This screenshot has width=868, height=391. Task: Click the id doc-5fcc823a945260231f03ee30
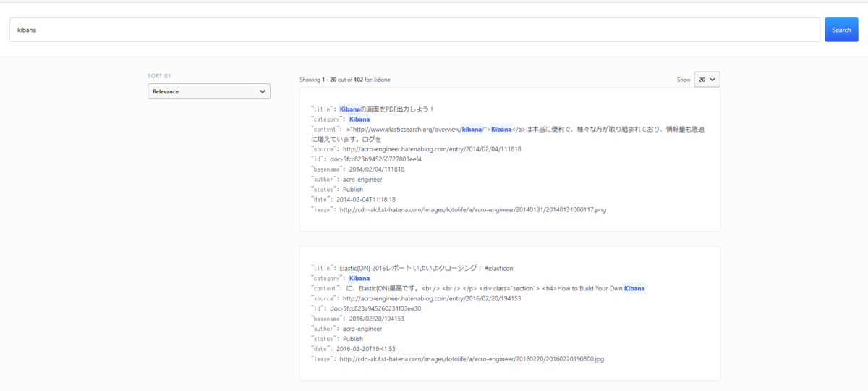[x=375, y=308]
